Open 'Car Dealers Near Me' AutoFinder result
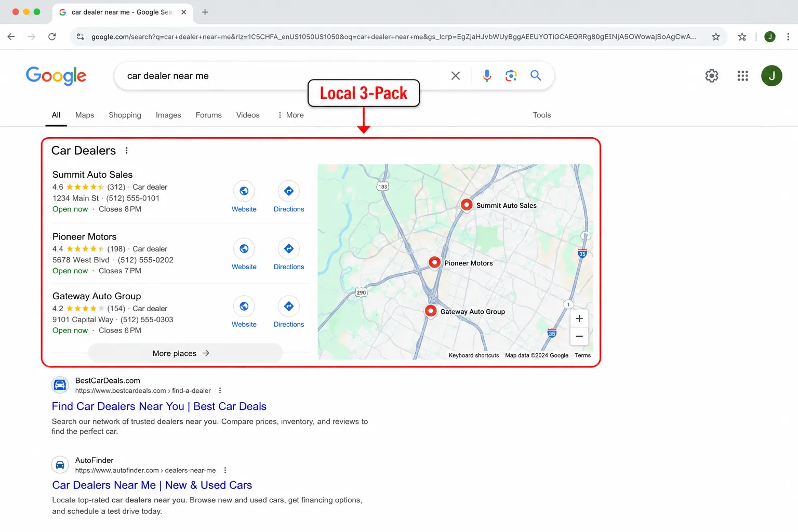Viewport: 798px width, 532px height. click(152, 485)
